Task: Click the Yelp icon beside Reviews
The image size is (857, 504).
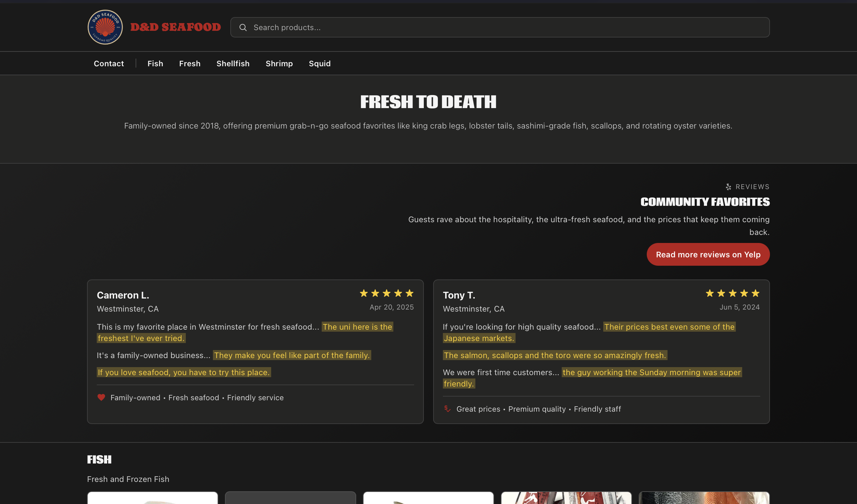Action: [728, 187]
